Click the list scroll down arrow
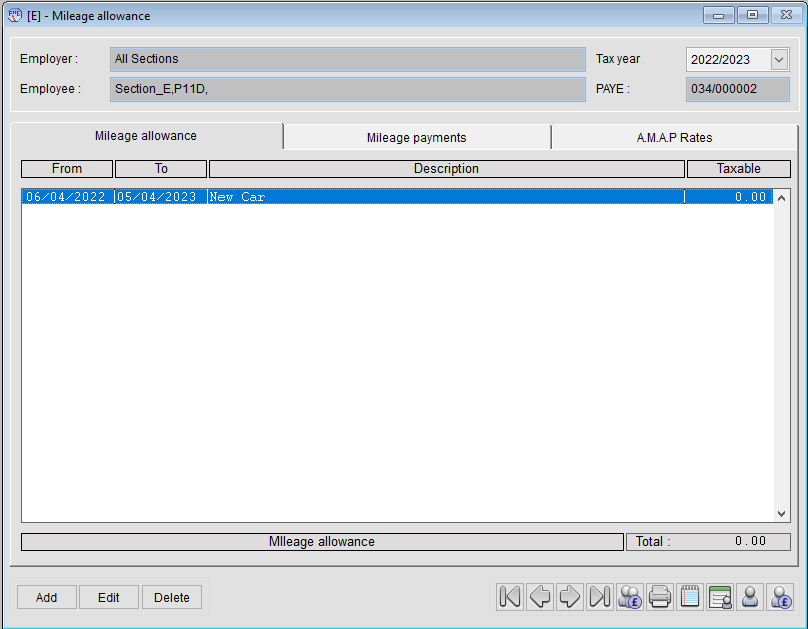Screen dimensions: 808x629 pyautogui.click(x=781, y=514)
